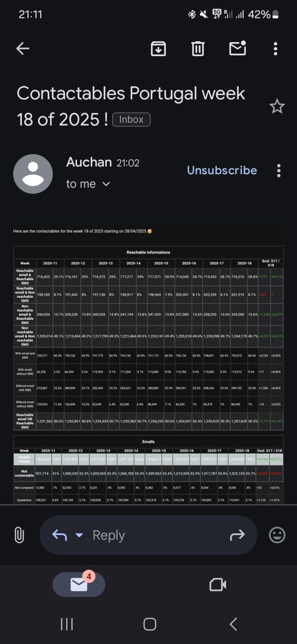Tap the Android home button

150,624
